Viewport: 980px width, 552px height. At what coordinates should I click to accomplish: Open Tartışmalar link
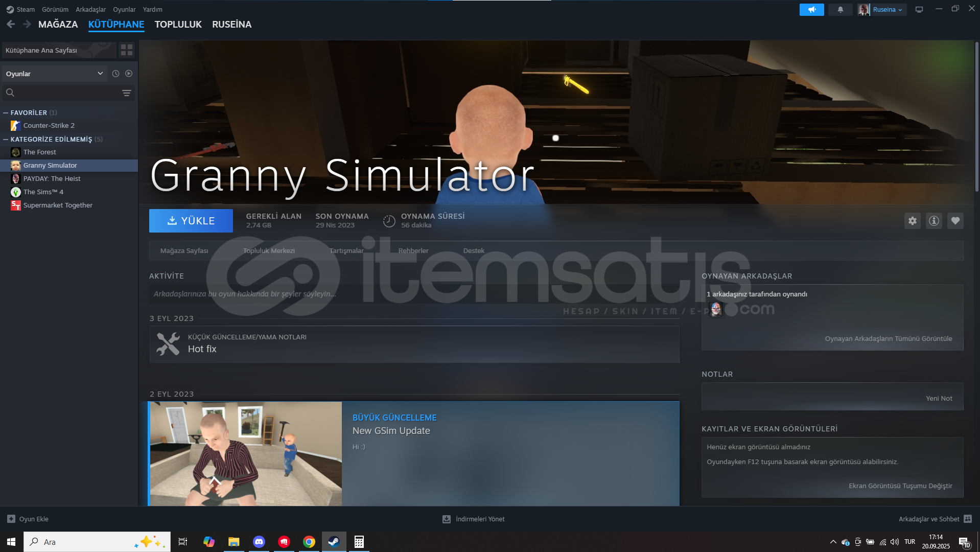click(346, 250)
